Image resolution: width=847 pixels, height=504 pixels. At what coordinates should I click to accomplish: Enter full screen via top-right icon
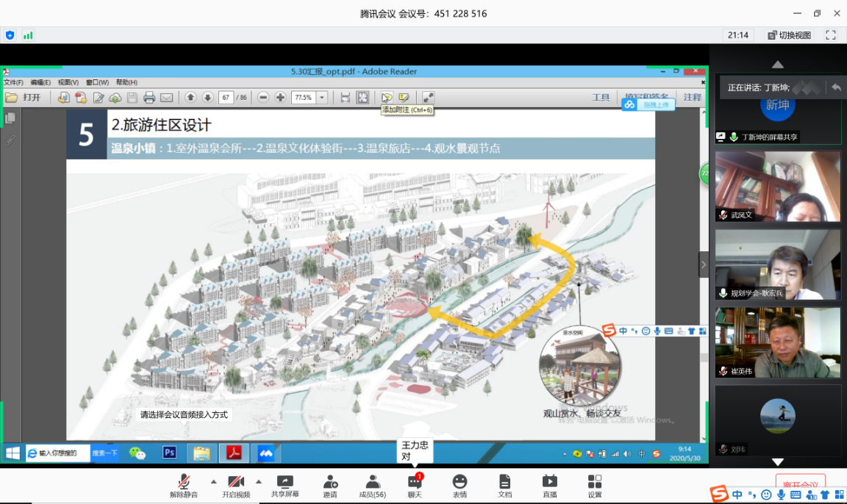831,35
